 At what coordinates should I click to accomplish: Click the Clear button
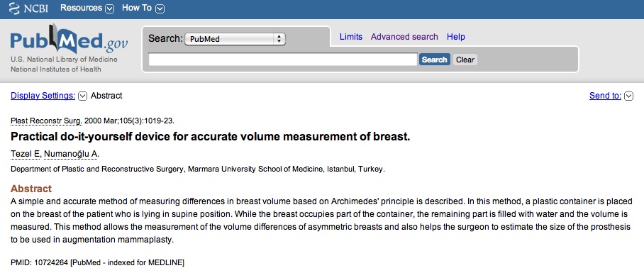point(465,60)
